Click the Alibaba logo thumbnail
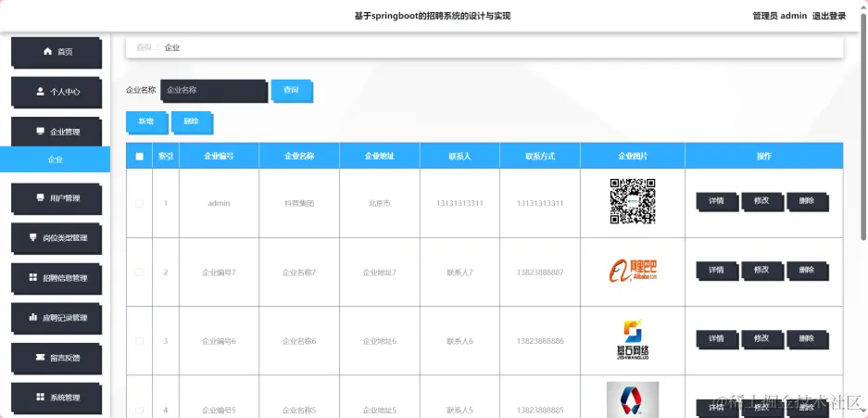The width and height of the screenshot is (868, 418). click(633, 272)
